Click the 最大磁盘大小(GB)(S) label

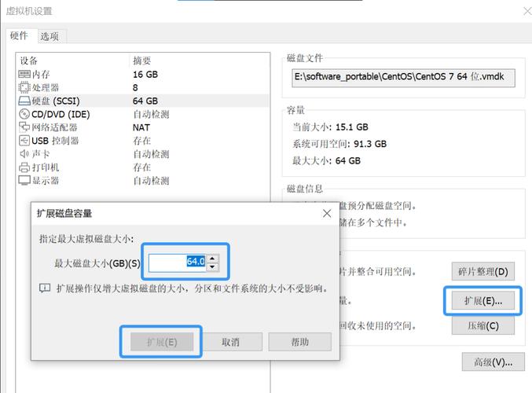[x=97, y=263]
